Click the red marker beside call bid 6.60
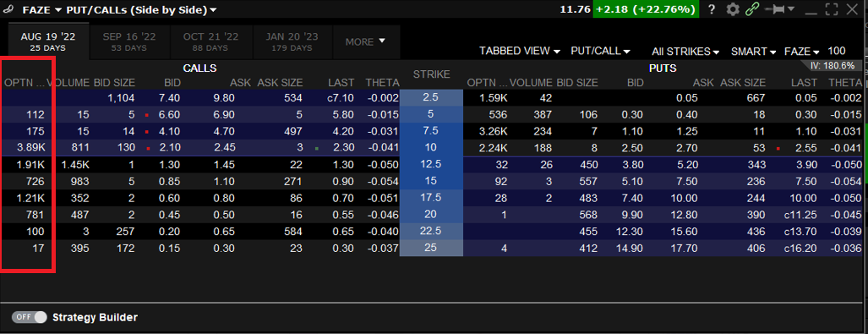The height and width of the screenshot is (334, 868). pos(147,115)
